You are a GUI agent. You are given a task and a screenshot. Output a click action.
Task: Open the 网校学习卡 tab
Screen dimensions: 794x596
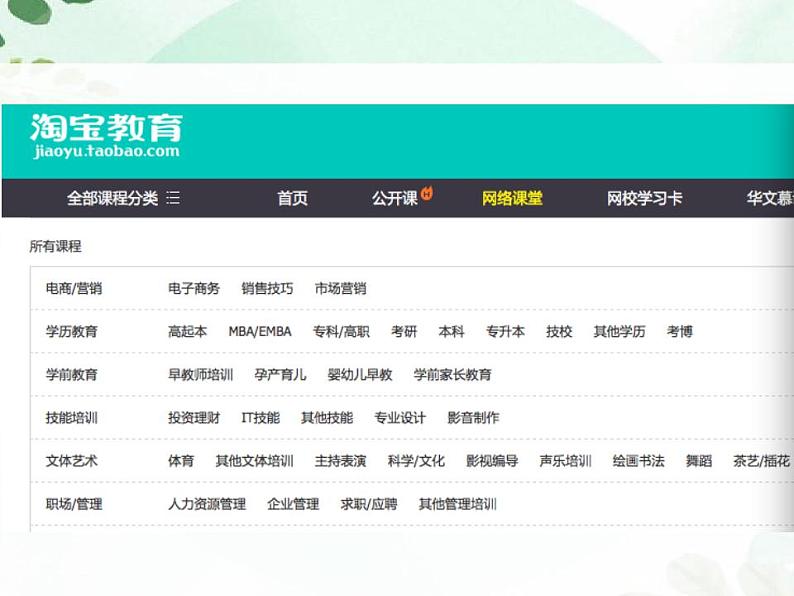point(644,198)
